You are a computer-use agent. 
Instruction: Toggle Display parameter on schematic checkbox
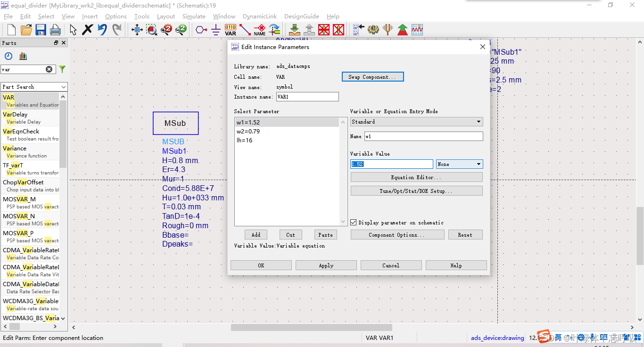(x=354, y=223)
